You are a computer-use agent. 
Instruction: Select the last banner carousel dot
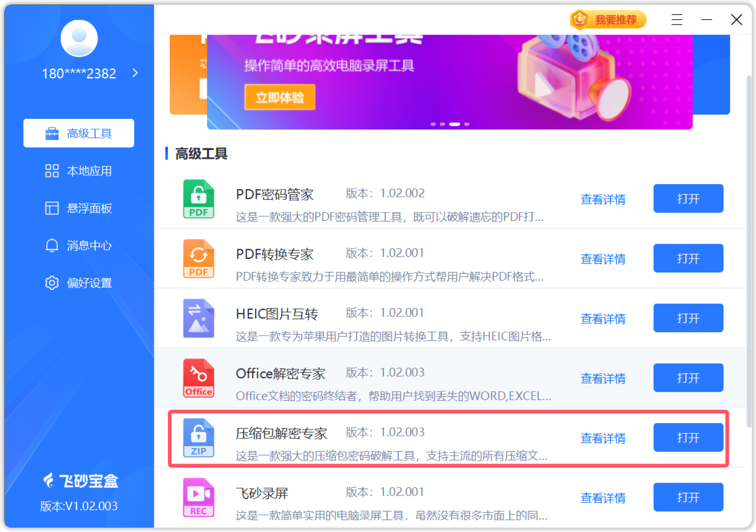[x=467, y=124]
